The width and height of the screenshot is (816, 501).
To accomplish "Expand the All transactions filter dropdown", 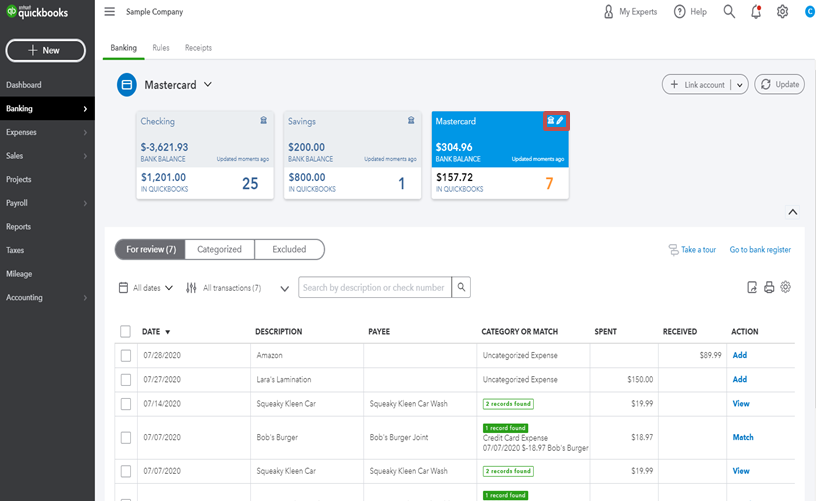I will click(284, 289).
